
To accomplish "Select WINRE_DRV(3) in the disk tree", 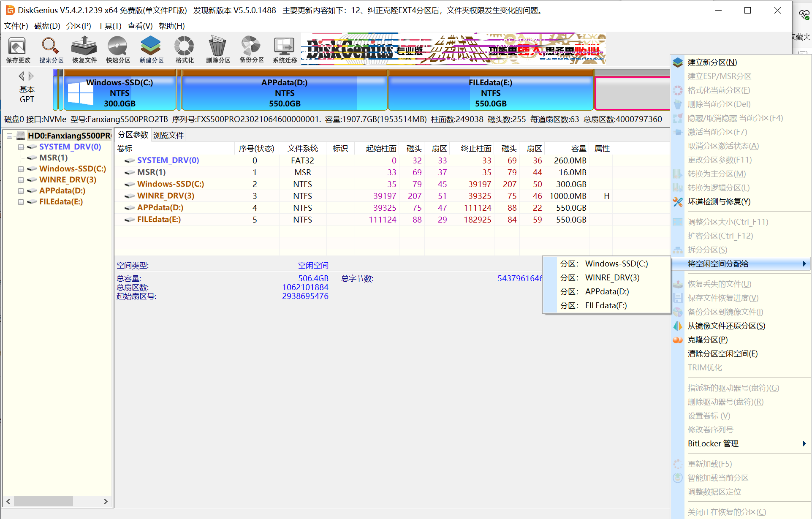I will (x=68, y=180).
